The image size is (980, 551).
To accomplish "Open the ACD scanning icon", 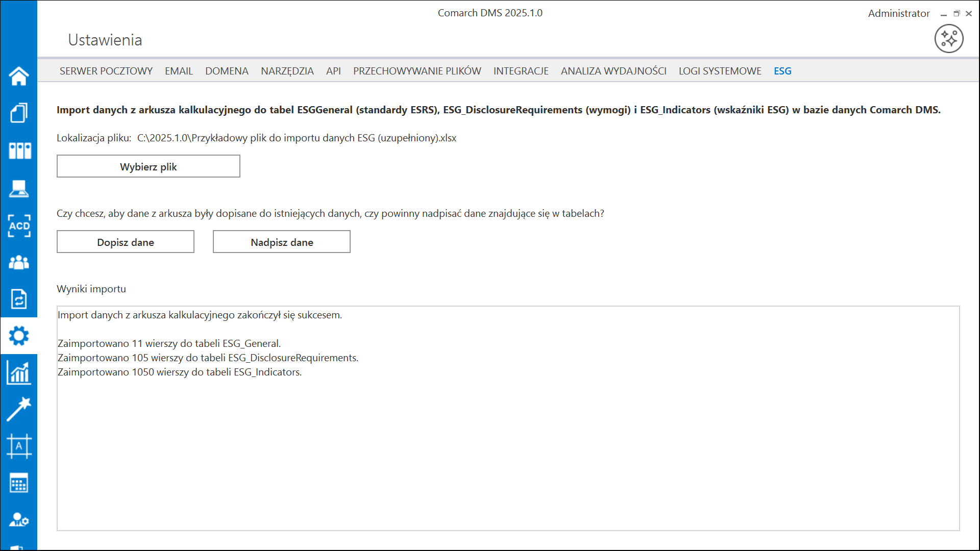I will pos(19,226).
